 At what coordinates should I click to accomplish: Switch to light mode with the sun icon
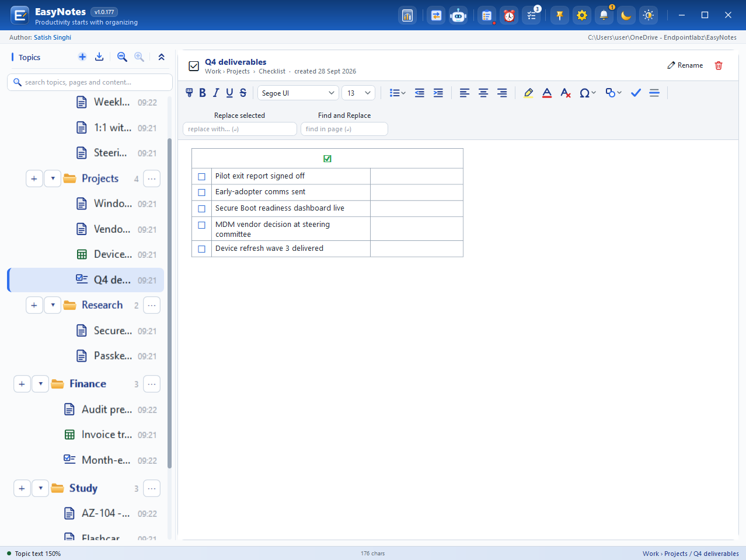[x=649, y=16]
